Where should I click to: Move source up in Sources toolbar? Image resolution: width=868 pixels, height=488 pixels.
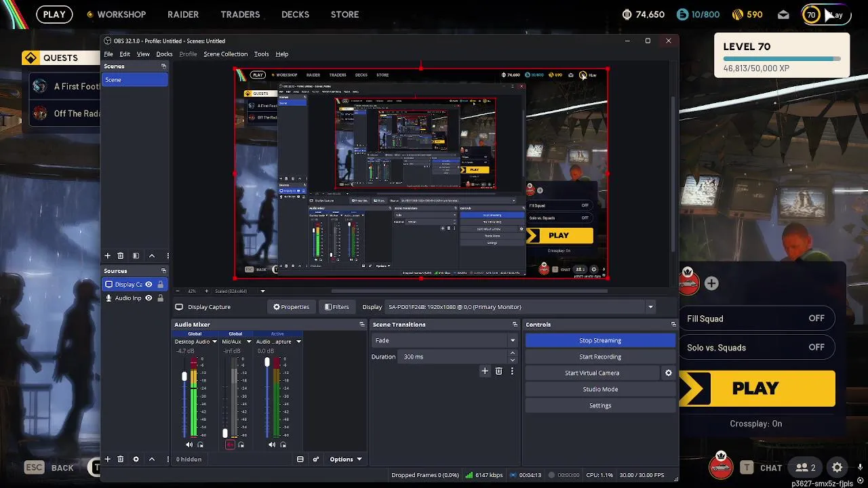pos(152,459)
